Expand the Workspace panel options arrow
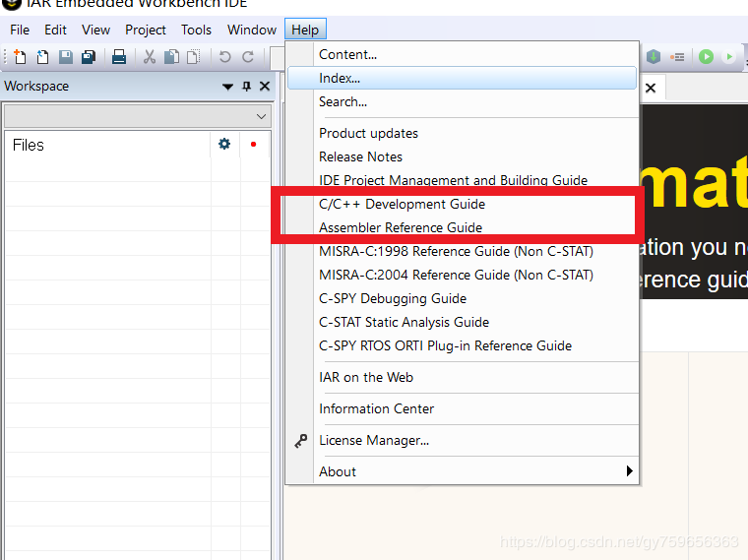This screenshot has width=748, height=560. [x=227, y=87]
